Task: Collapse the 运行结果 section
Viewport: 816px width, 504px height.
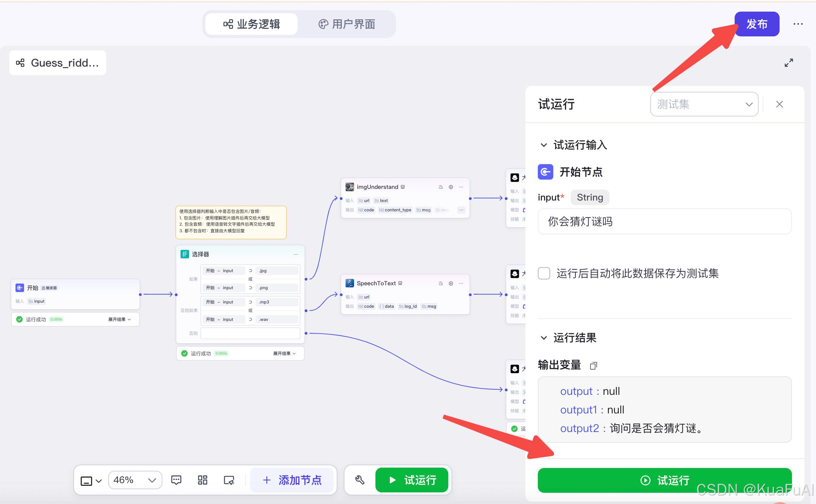Action: 544,338
